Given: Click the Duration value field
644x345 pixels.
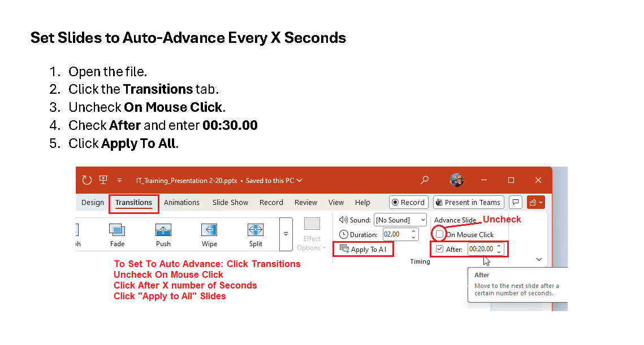Looking at the screenshot, I should (395, 234).
